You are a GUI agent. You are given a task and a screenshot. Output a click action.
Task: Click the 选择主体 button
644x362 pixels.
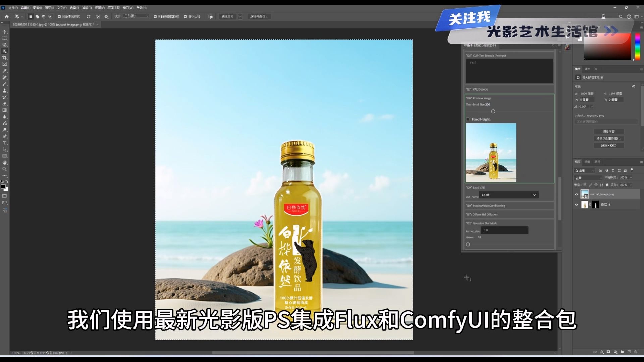[227, 16]
